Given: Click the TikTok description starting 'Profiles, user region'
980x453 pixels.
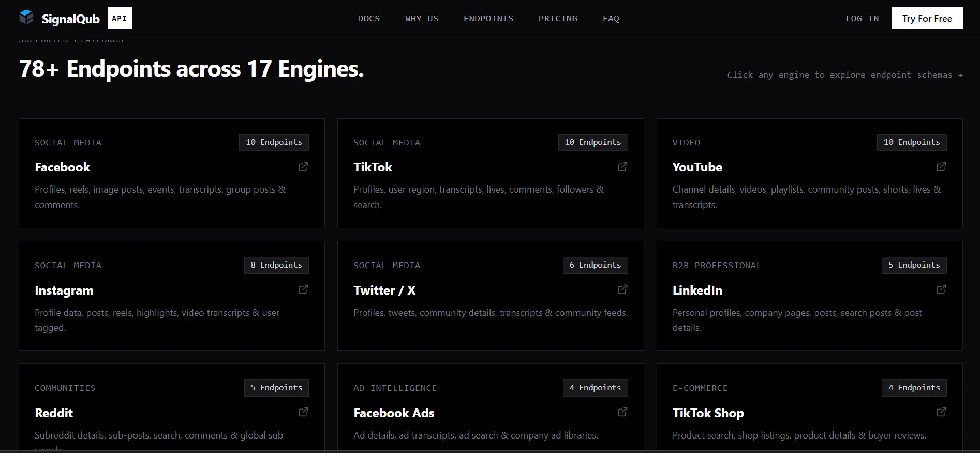Looking at the screenshot, I should pos(479,197).
